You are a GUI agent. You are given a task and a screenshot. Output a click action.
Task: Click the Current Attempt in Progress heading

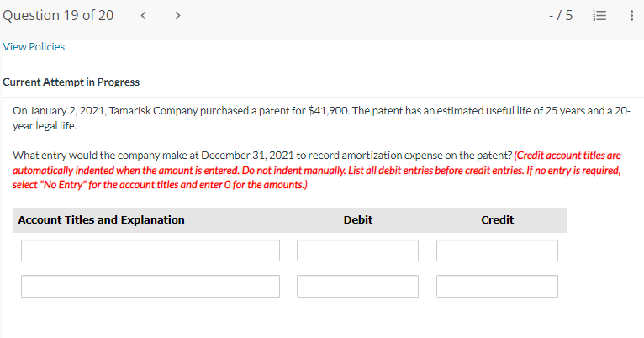click(71, 82)
